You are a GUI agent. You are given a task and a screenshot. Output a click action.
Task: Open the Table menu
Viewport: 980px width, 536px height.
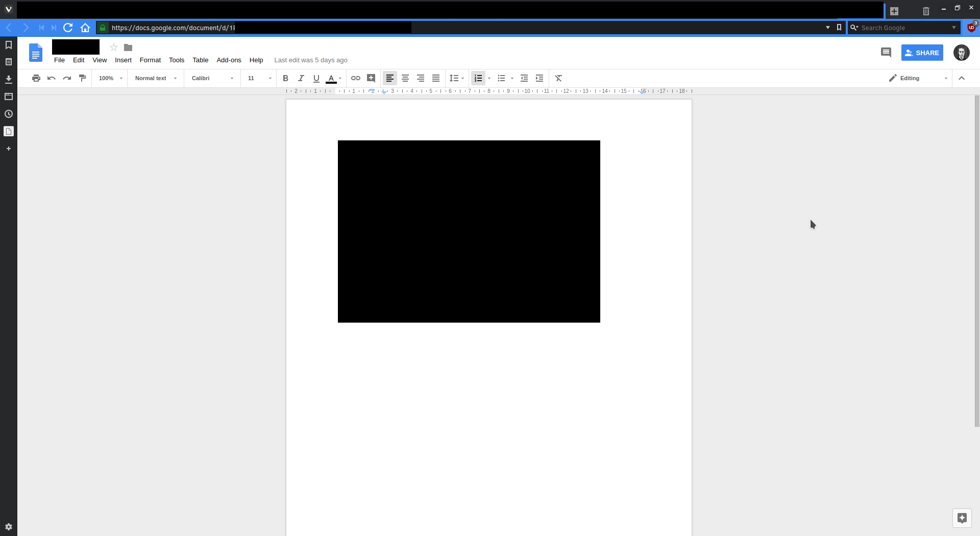tap(200, 60)
